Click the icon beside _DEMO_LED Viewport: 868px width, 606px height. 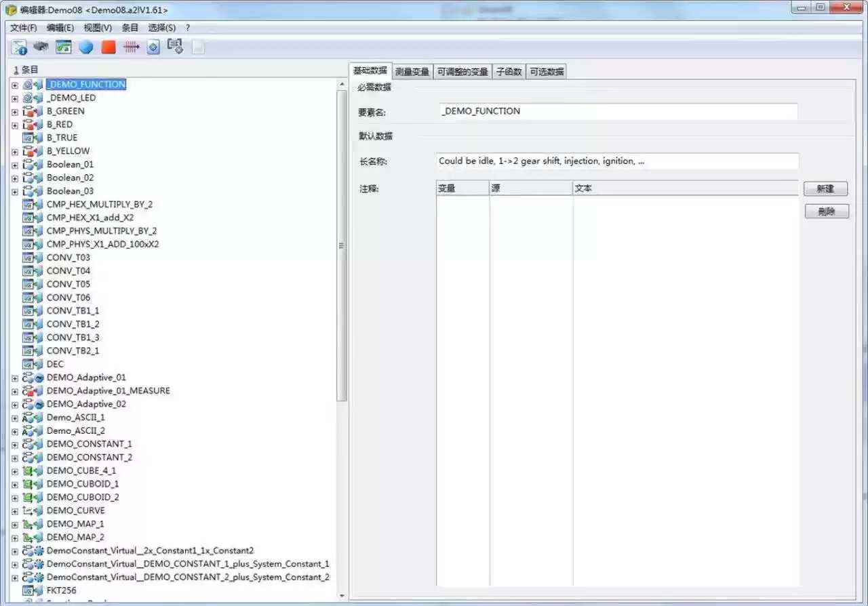[33, 98]
